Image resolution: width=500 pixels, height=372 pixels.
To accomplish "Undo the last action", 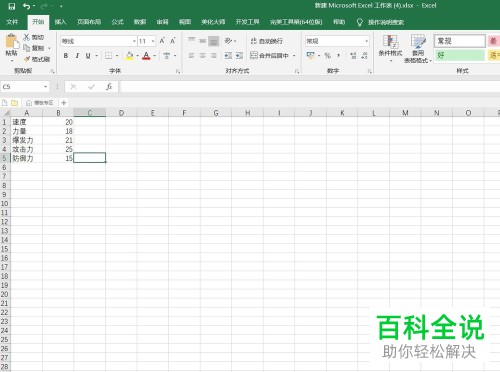I will [x=26, y=6].
